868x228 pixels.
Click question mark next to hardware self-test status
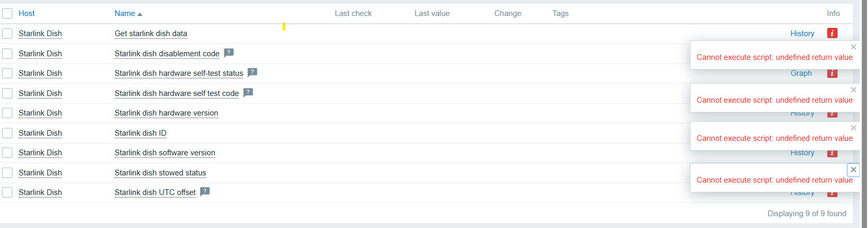pyautogui.click(x=252, y=72)
